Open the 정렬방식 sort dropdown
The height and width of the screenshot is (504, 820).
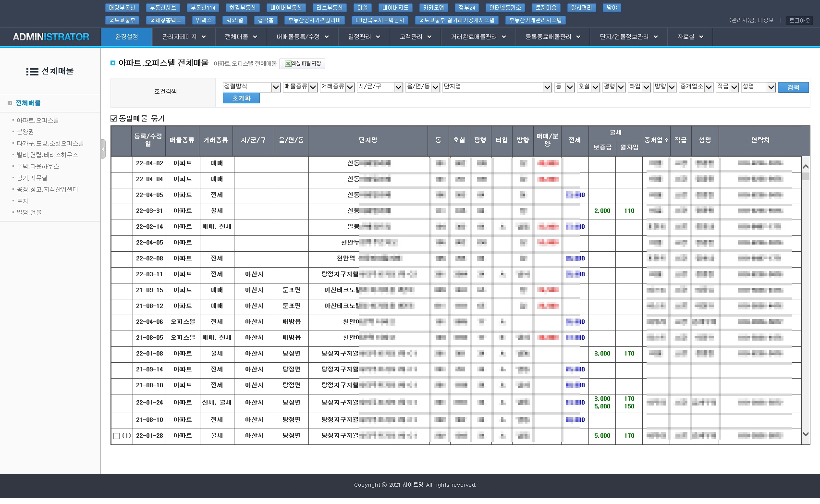coord(276,87)
